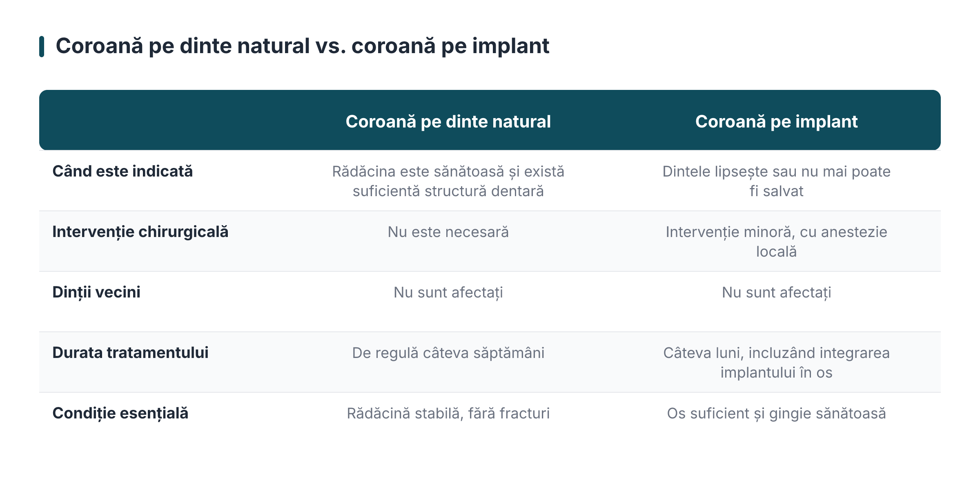Viewport: 980px width, 492px height.
Task: Click the 'Durata tratamentului' row label
Action: 130,353
